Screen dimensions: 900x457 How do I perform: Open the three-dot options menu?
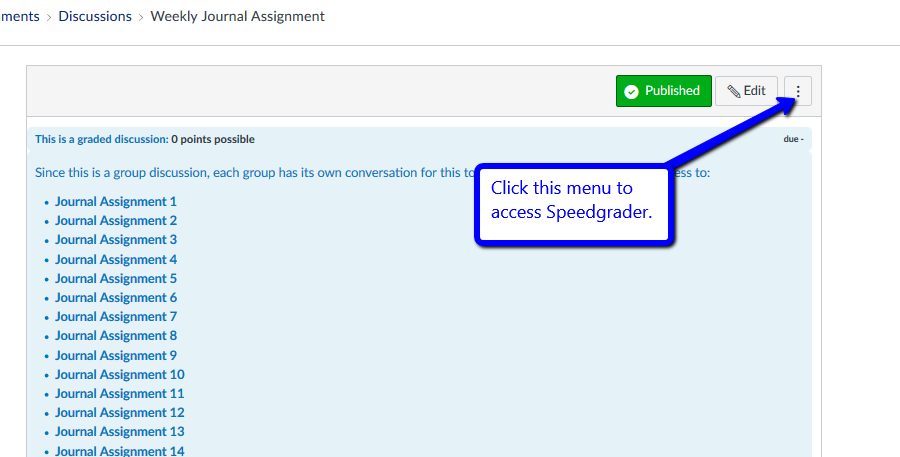[x=797, y=91]
